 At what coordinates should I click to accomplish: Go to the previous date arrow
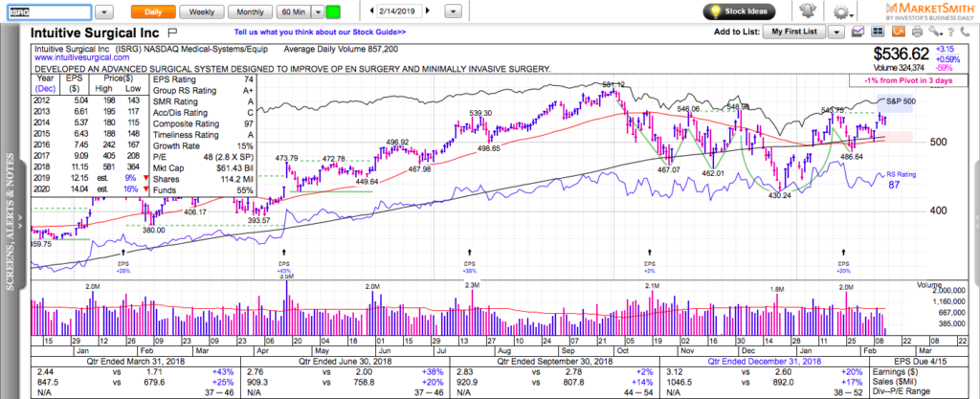(x=372, y=11)
